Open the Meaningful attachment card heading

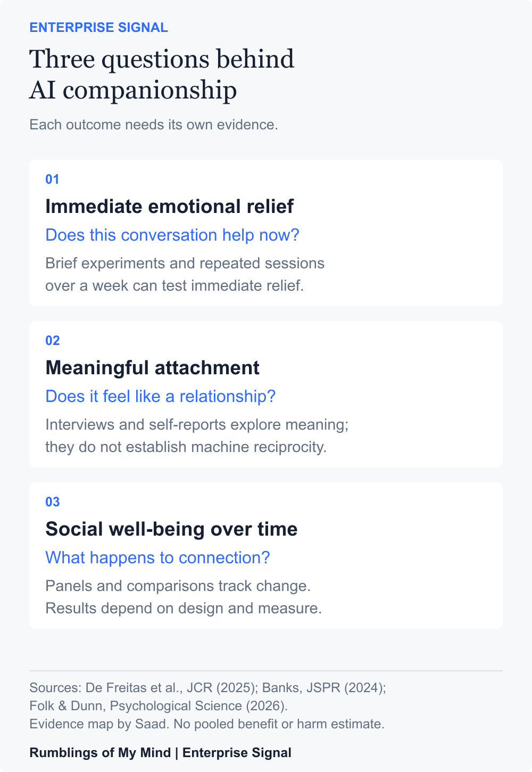pos(152,367)
